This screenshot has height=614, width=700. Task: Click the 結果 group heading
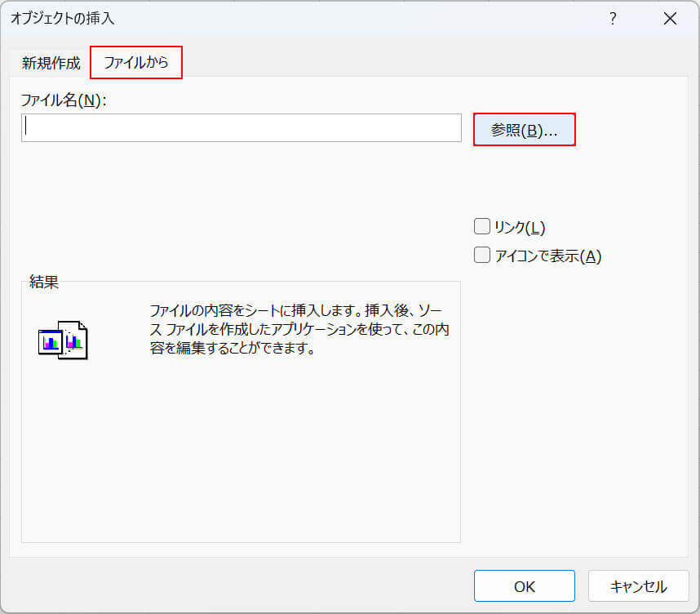click(43, 283)
